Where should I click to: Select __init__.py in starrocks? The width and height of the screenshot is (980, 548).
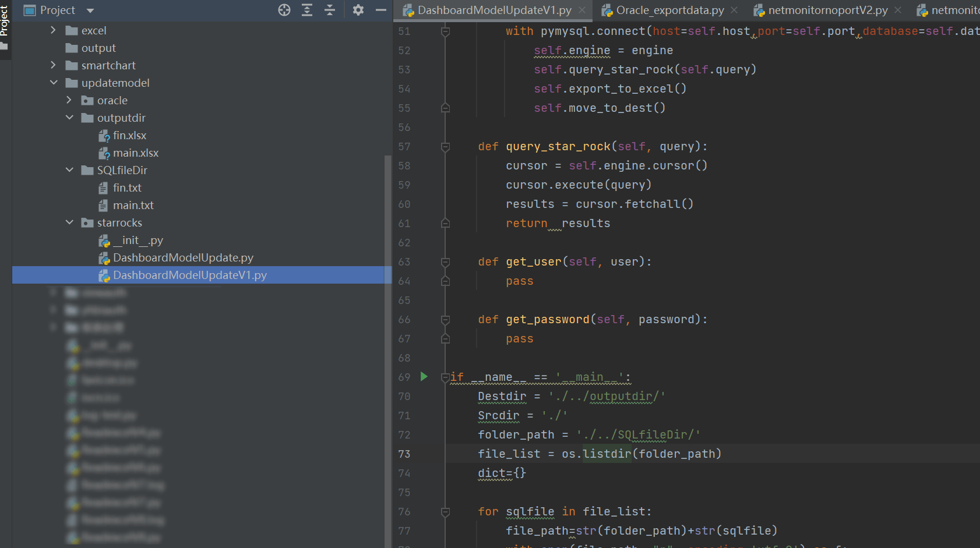coord(138,240)
